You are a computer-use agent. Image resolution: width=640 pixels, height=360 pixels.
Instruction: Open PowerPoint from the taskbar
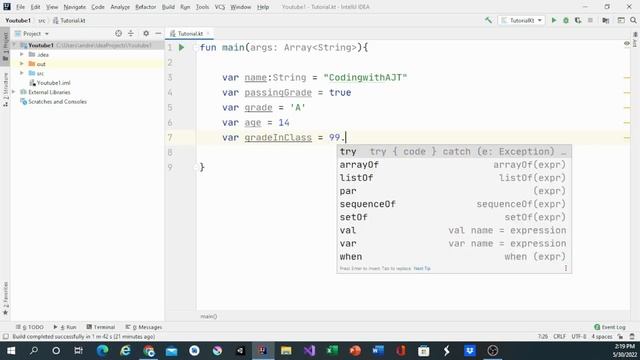click(355, 351)
